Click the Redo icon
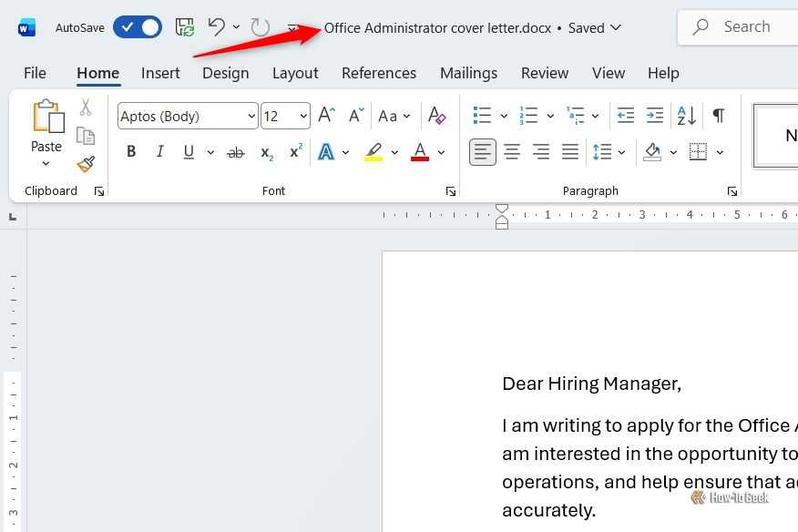Image resolution: width=798 pixels, height=532 pixels. 260,27
